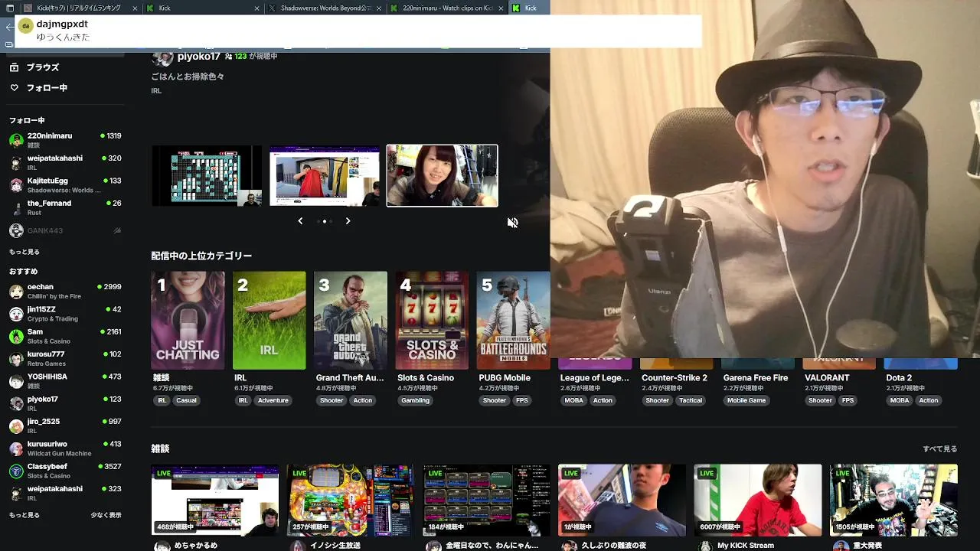Open live stream with 468 viewers
980x551 pixels.
coord(215,500)
